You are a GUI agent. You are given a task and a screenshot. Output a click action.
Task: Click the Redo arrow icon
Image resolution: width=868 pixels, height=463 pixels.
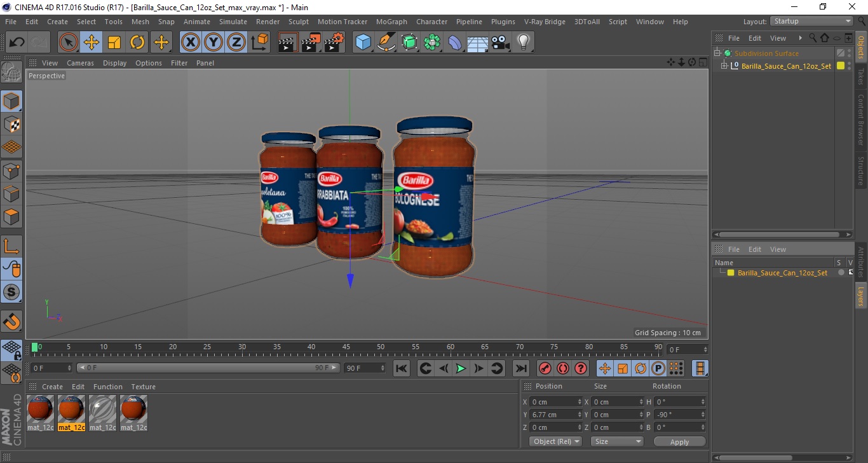point(39,43)
